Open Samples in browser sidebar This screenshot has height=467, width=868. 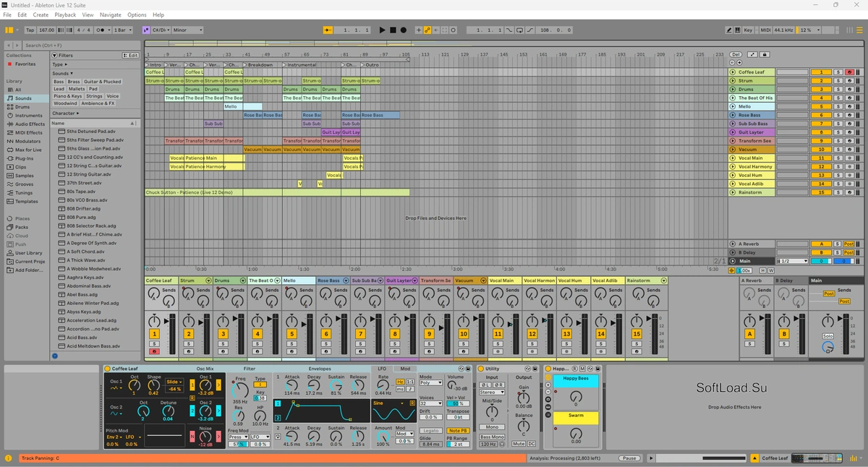click(x=24, y=176)
